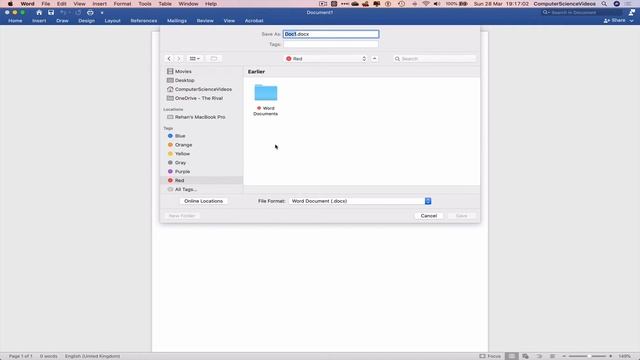
Task: Expand the ribbon collapse chevron next to Share
Action: (x=632, y=21)
